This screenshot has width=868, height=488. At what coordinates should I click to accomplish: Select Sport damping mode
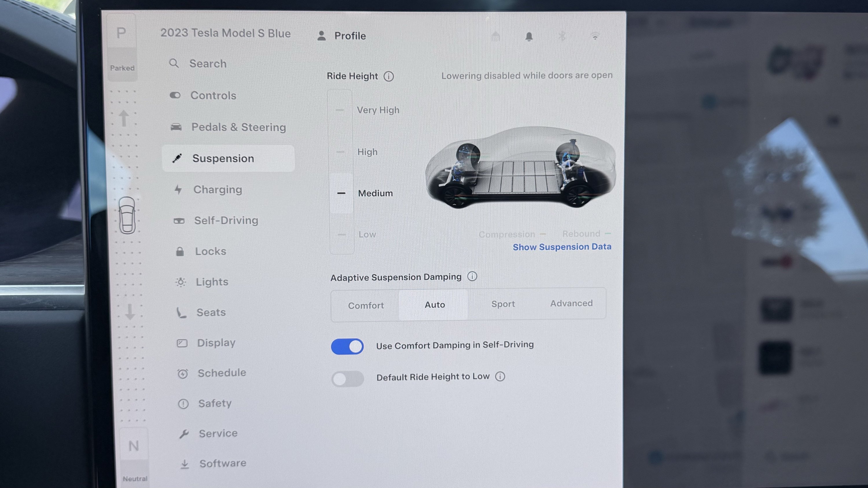tap(503, 304)
